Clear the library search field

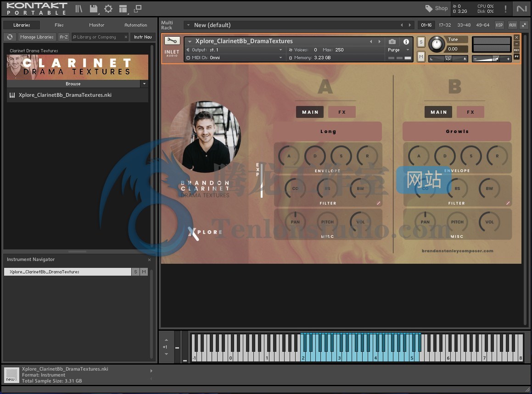(126, 37)
